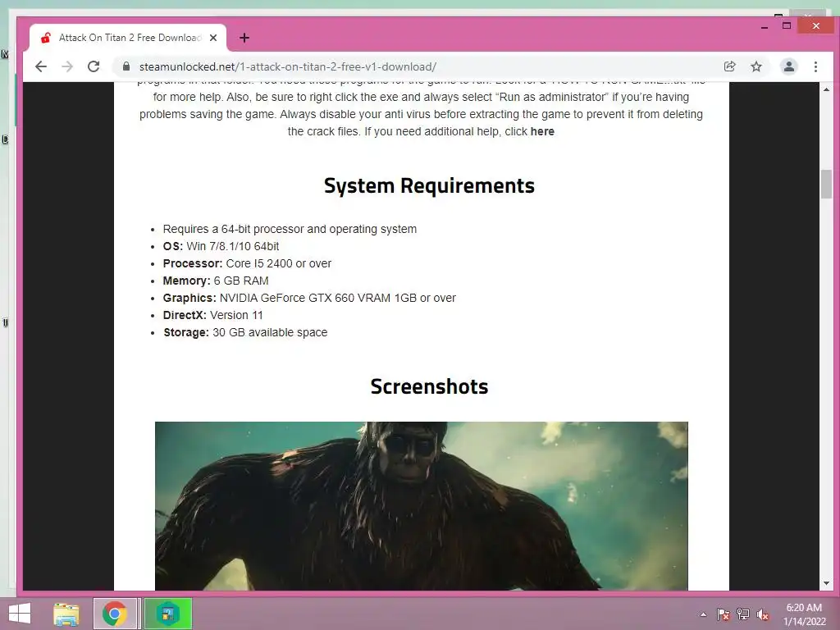840x630 pixels.
Task: Maximize the Chrome window
Action: [787, 25]
